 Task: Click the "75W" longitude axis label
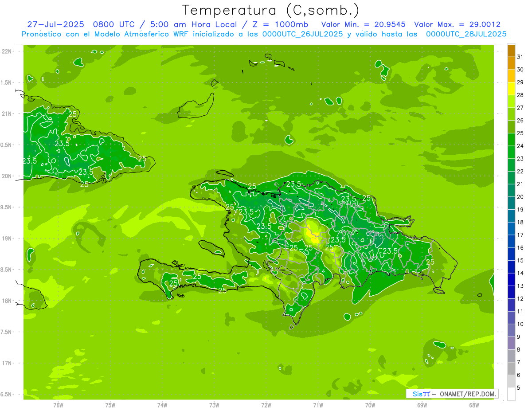coord(110,405)
